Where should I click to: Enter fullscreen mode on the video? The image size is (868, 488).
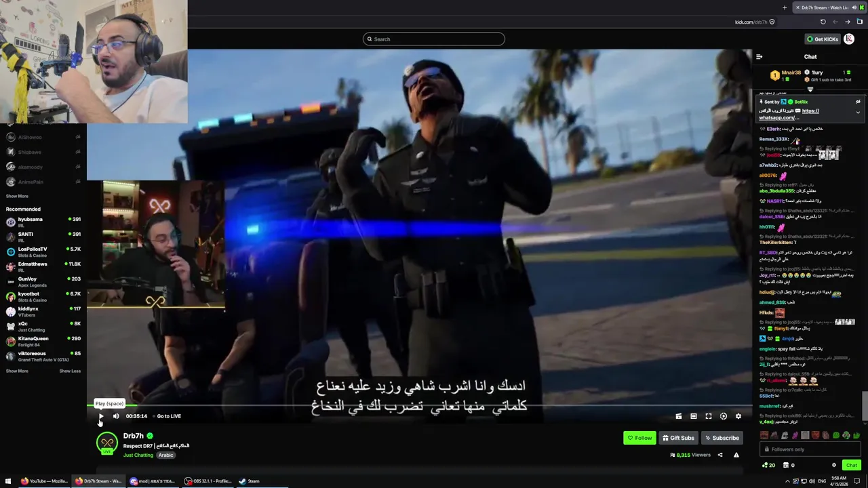709,416
